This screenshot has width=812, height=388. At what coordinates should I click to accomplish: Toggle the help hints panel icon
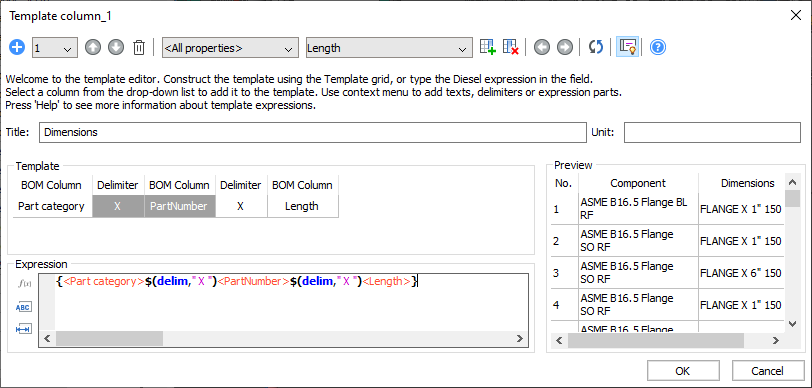pyautogui.click(x=627, y=48)
